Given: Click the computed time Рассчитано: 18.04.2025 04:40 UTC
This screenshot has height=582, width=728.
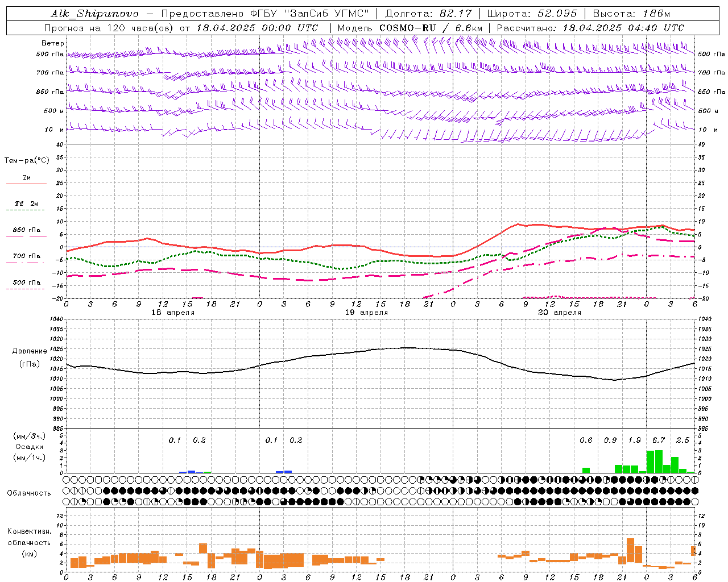Looking at the screenshot, I should click(x=590, y=28).
